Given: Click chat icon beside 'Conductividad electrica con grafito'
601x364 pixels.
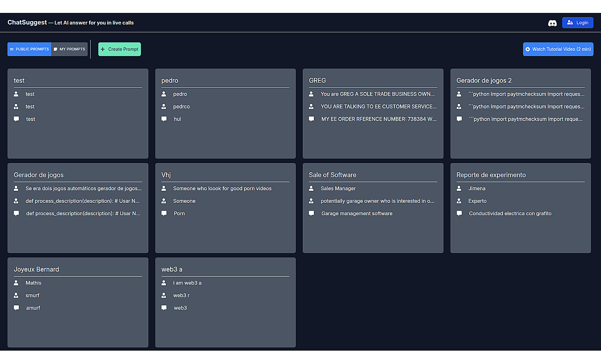Looking at the screenshot, I should pyautogui.click(x=459, y=213).
